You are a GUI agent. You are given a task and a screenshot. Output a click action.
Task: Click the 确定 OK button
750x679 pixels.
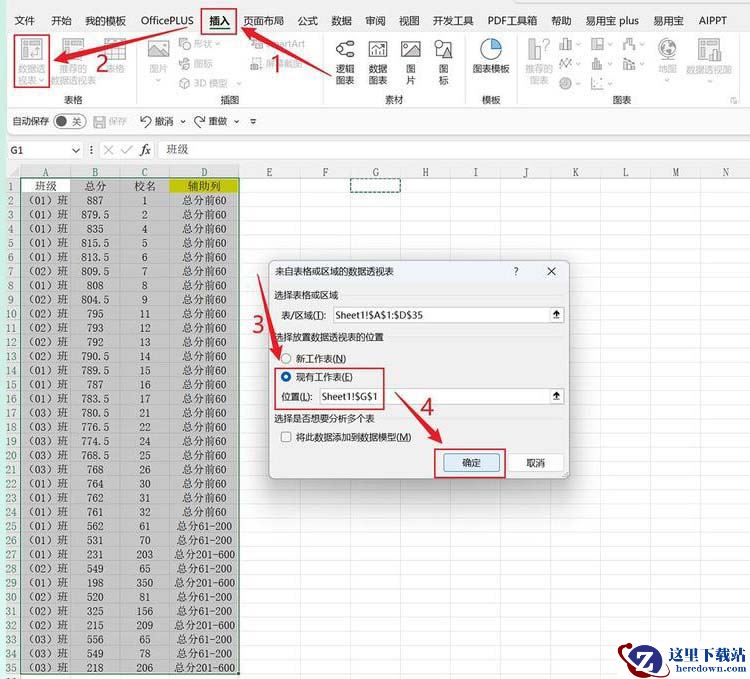[x=471, y=462]
